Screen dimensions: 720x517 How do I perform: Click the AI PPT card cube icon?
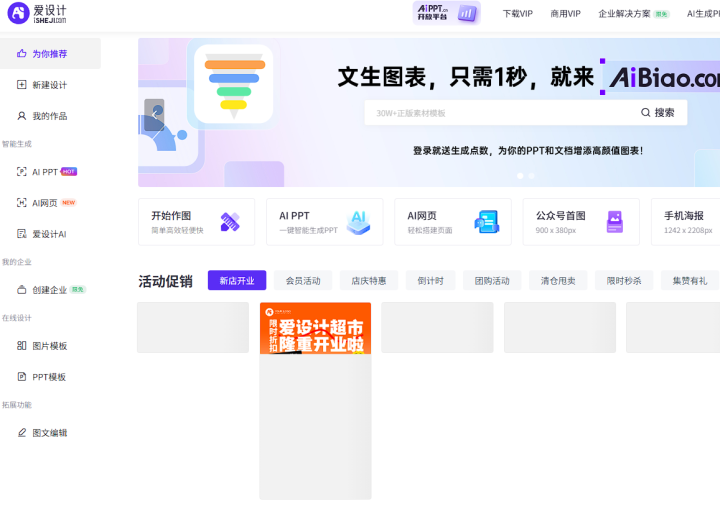[359, 222]
